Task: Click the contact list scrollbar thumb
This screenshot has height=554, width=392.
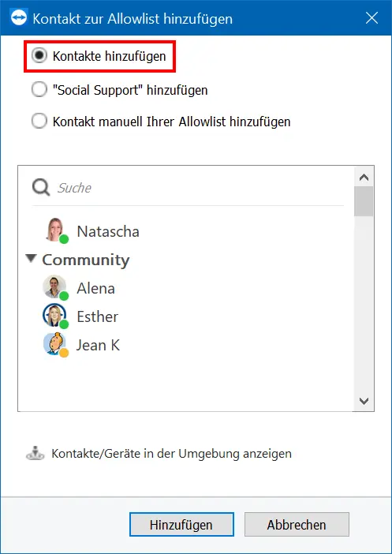Action: [364, 201]
